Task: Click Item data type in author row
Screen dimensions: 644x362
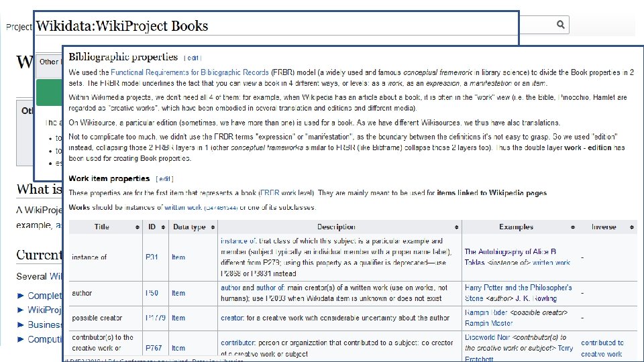Action: [x=178, y=294]
